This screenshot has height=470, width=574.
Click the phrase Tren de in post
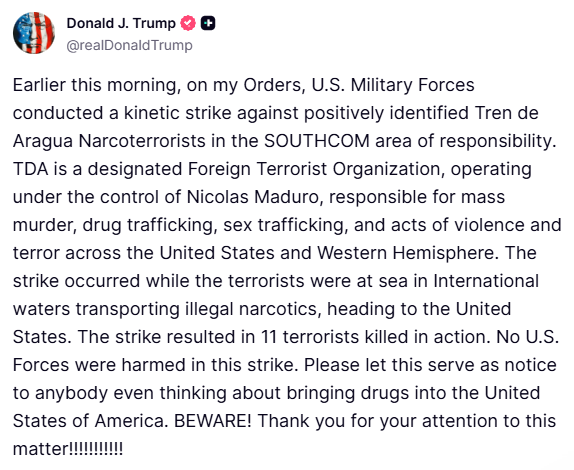[x=507, y=113]
